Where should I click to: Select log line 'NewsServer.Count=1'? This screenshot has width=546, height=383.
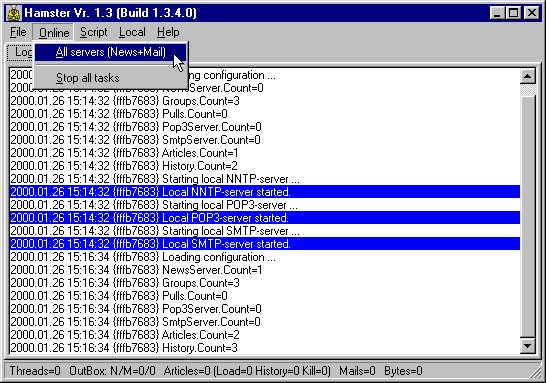[x=265, y=270]
